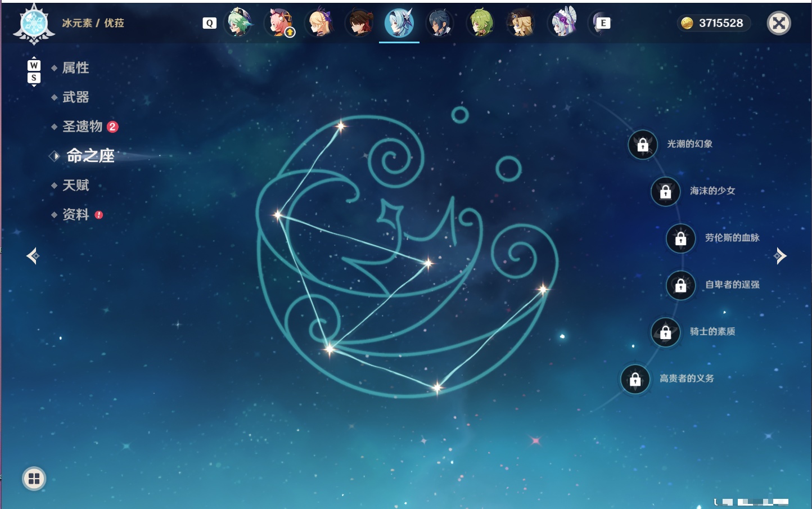The width and height of the screenshot is (812, 509).
Task: Click the Mora coin balance 3715528
Action: click(x=713, y=23)
